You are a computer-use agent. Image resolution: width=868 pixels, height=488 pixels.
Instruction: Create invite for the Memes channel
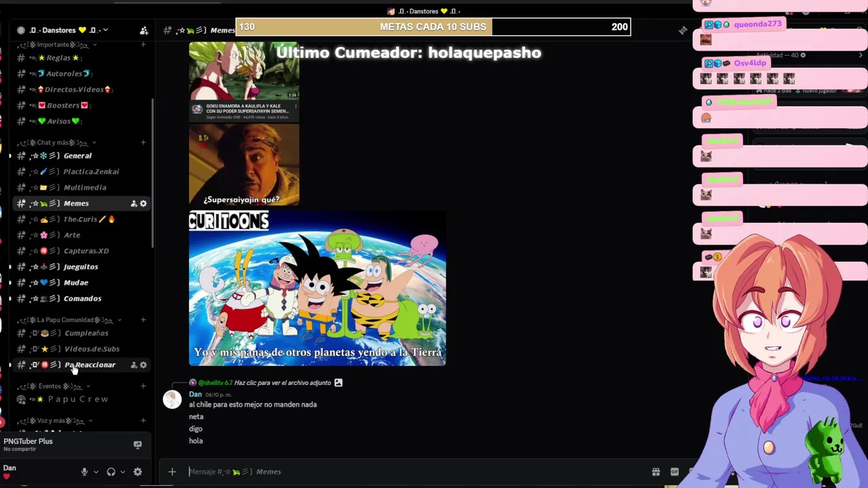134,203
